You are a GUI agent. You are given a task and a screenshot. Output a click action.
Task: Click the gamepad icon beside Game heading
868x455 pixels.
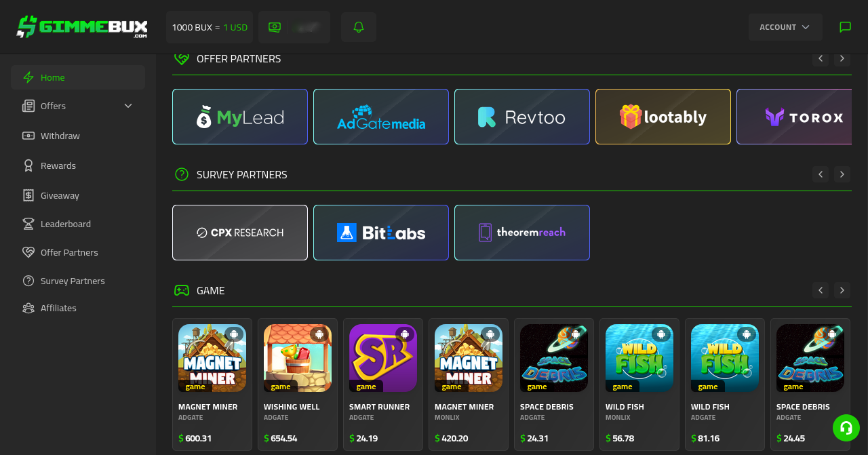click(182, 290)
